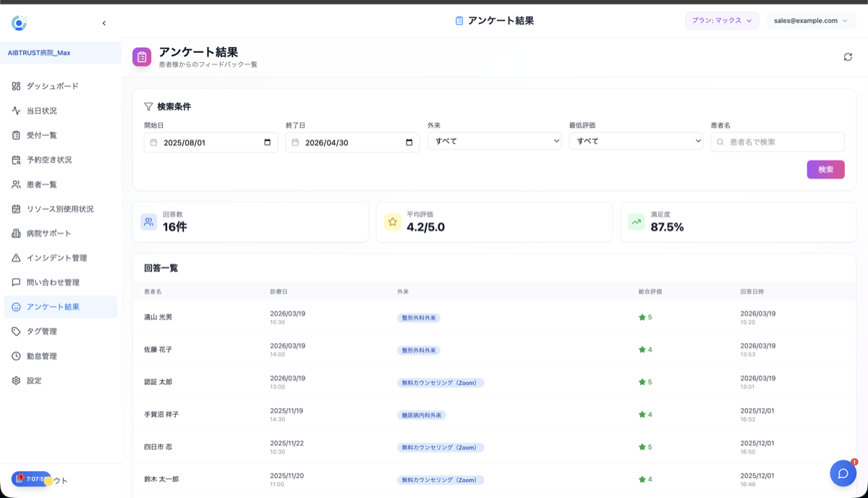Screen dimensions: 868x498
Task: Expand the 最低評価 dropdown
Action: coord(636,141)
